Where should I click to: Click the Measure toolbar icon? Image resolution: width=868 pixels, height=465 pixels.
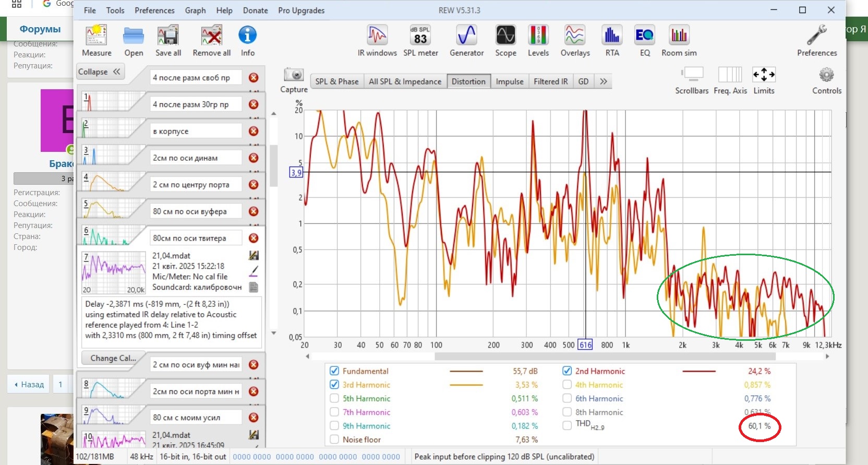97,35
